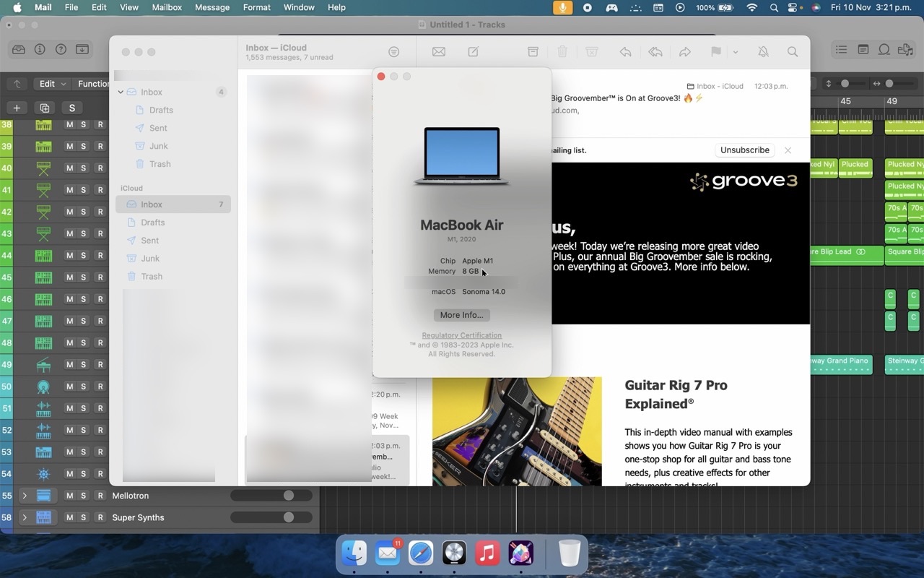Filter Mail messages icon
The width and height of the screenshot is (924, 578).
click(393, 52)
